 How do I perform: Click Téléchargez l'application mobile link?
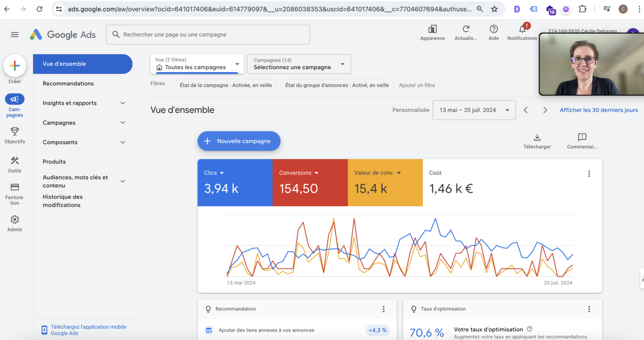click(x=89, y=330)
